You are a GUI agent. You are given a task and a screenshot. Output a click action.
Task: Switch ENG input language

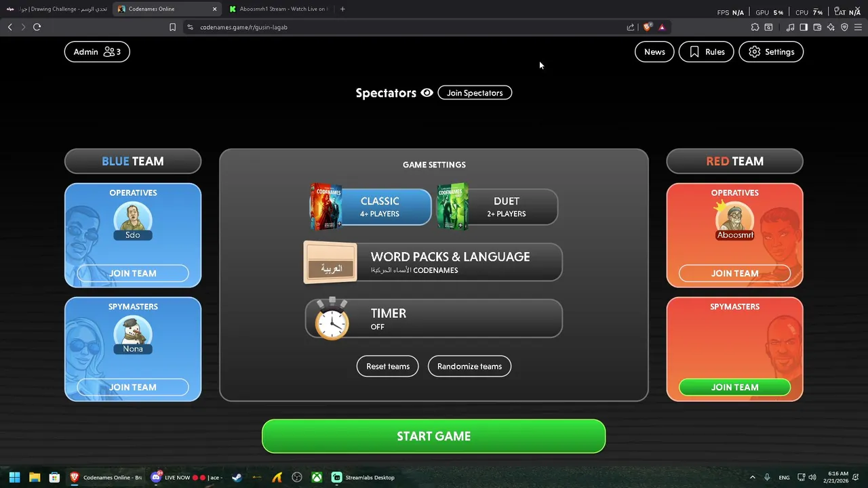785,477
